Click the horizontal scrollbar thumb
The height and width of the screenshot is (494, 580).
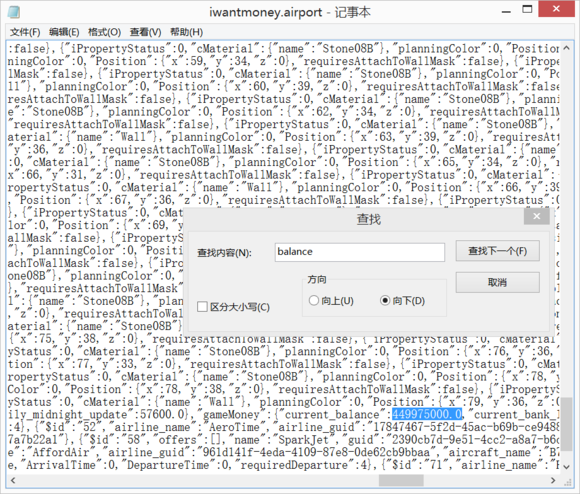pos(401,480)
